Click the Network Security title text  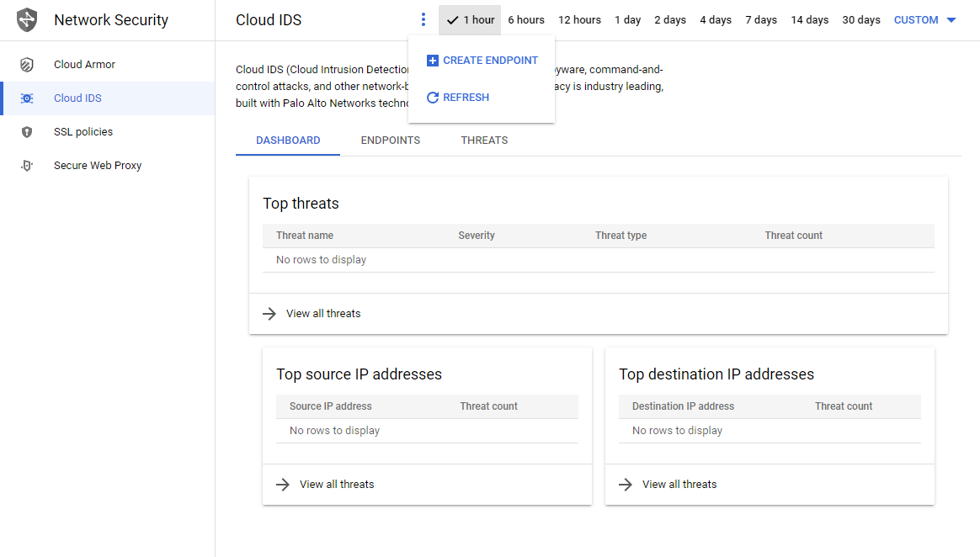(x=111, y=20)
